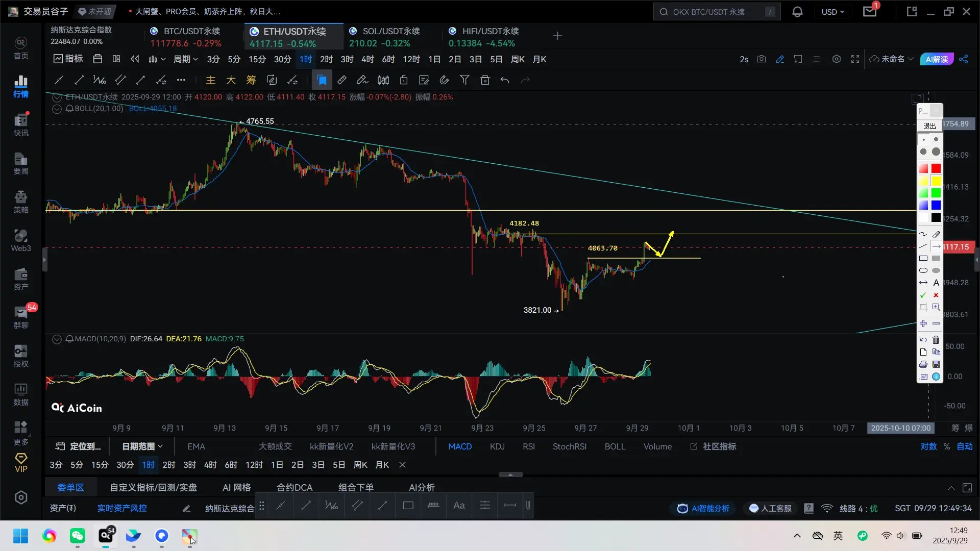Select trend line drawing tool
This screenshot has width=980, height=551.
[79, 80]
